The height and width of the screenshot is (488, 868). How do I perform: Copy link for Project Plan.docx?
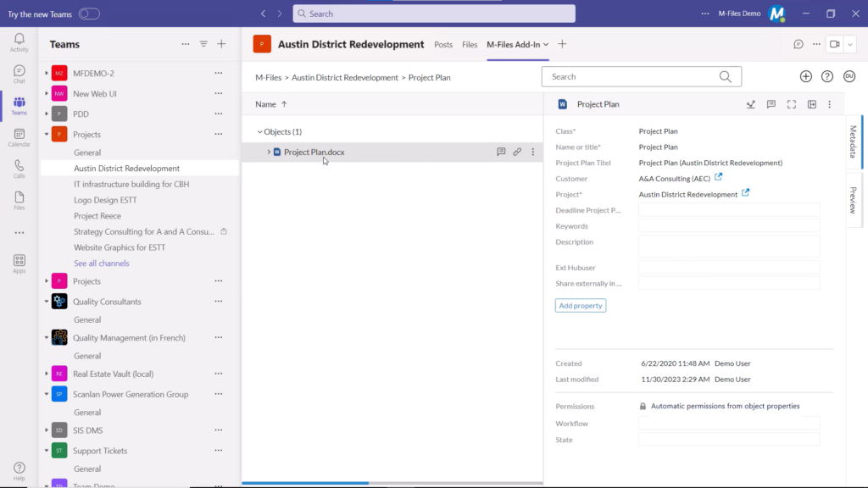(517, 152)
